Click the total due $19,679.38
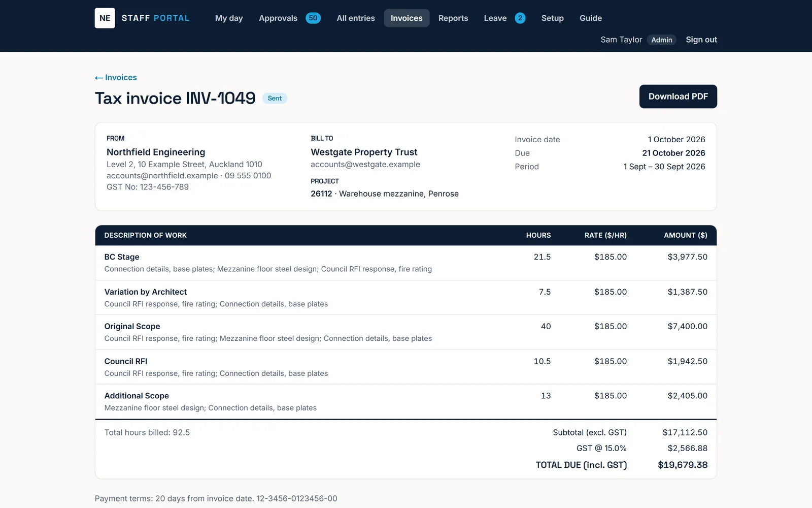The width and height of the screenshot is (812, 508). pos(683,465)
